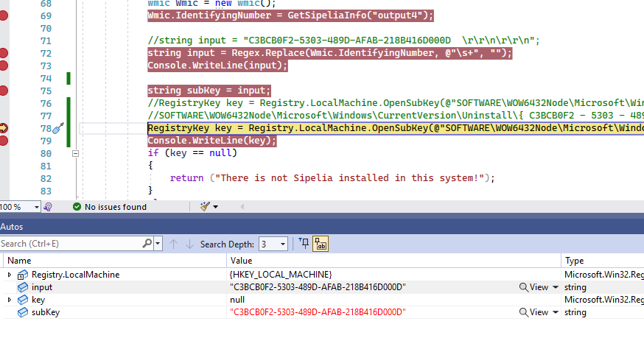This screenshot has height=338, width=644.
Task: Click current statement arrow on line 78
Action: click(x=3, y=128)
